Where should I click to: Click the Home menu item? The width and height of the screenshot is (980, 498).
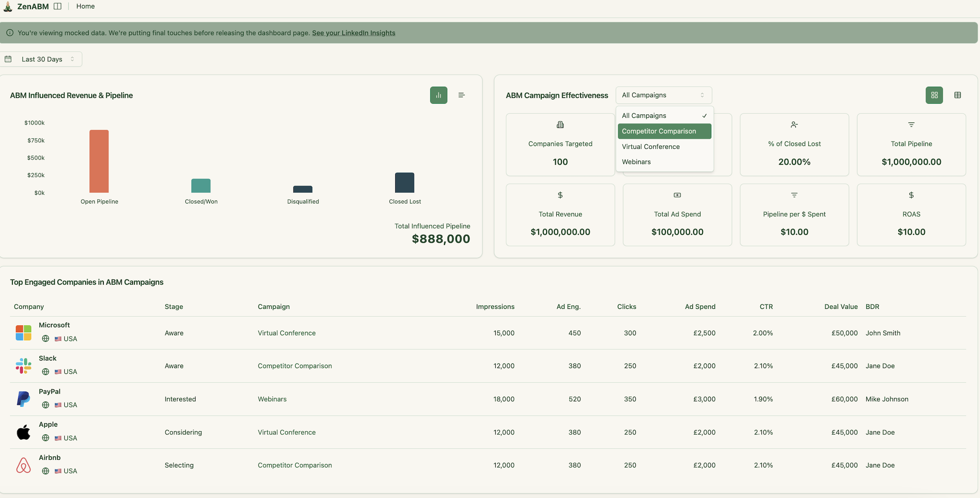(85, 6)
